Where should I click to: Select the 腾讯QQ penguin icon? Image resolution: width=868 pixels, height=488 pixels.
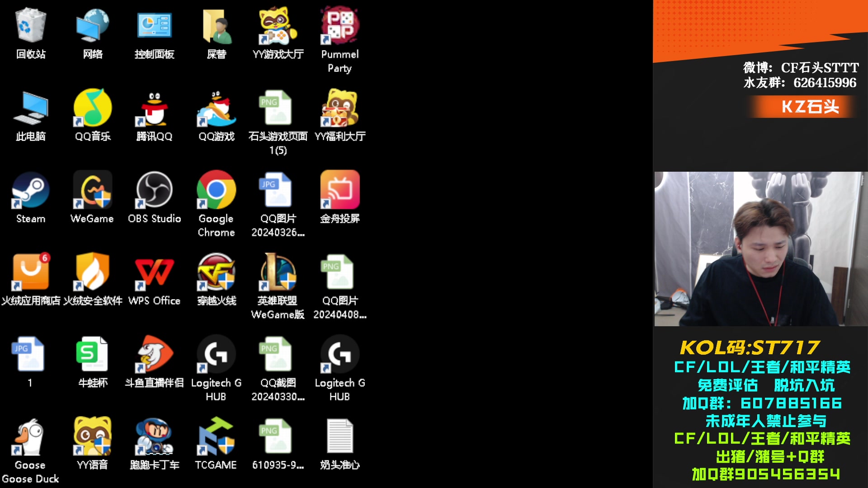(x=154, y=108)
